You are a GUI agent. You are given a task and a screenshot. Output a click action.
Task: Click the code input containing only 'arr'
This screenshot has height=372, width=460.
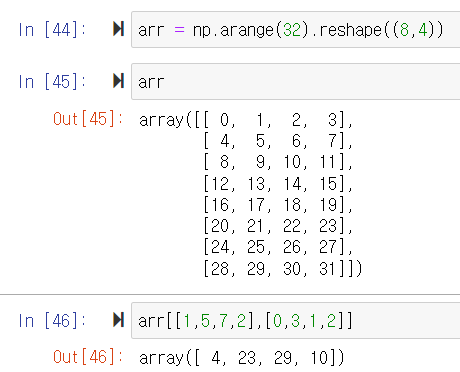296,81
